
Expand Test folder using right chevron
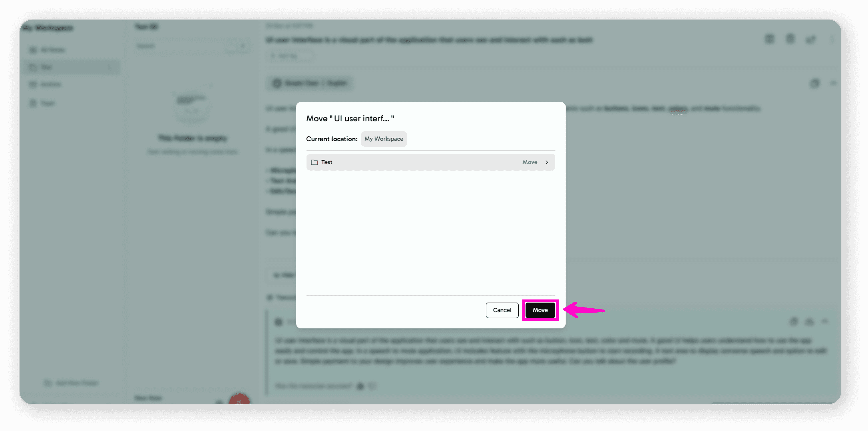point(547,162)
